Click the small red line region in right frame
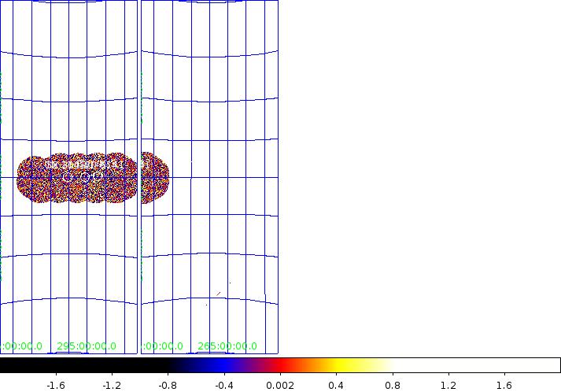This screenshot has width=561, height=392. click(x=219, y=294)
